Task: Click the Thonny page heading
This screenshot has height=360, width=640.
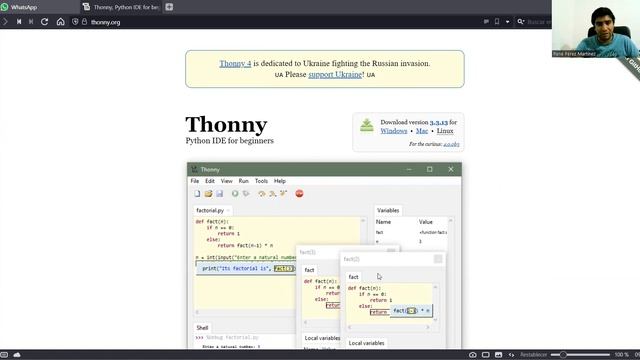Action: point(227,124)
